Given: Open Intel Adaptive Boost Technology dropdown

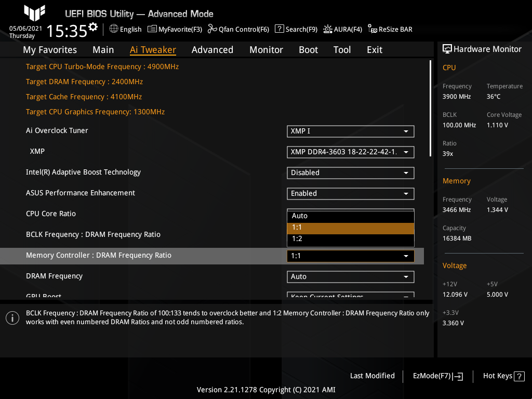Looking at the screenshot, I should 351,172.
